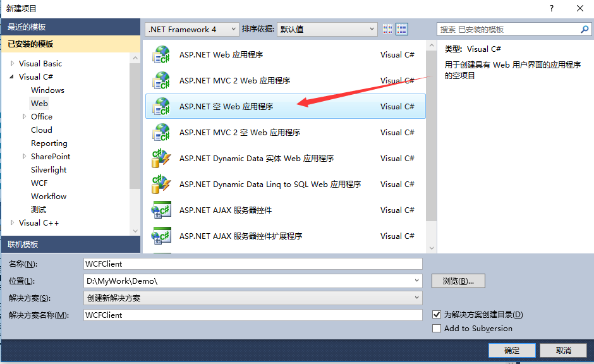594x364 pixels.
Task: Click the ASP.NET 空 Web 应用程序 icon
Action: pyautogui.click(x=161, y=106)
